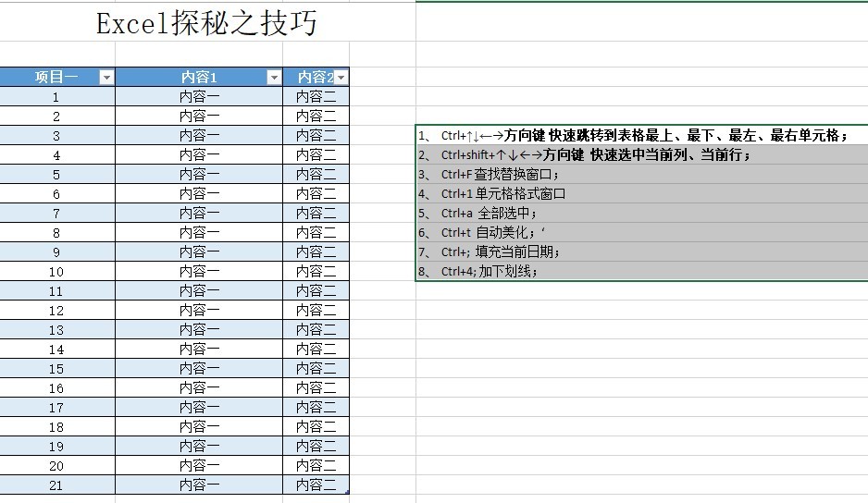Select the cell with number 21
The image size is (868, 503).
pyautogui.click(x=56, y=485)
